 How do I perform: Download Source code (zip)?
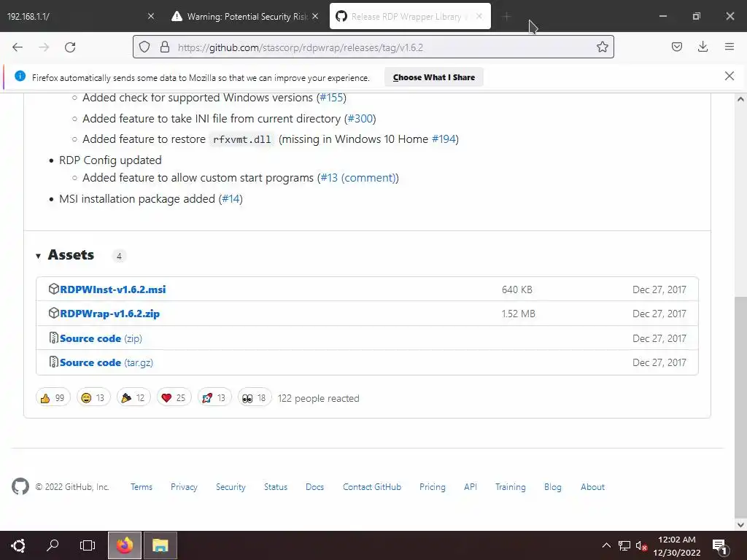(101, 338)
